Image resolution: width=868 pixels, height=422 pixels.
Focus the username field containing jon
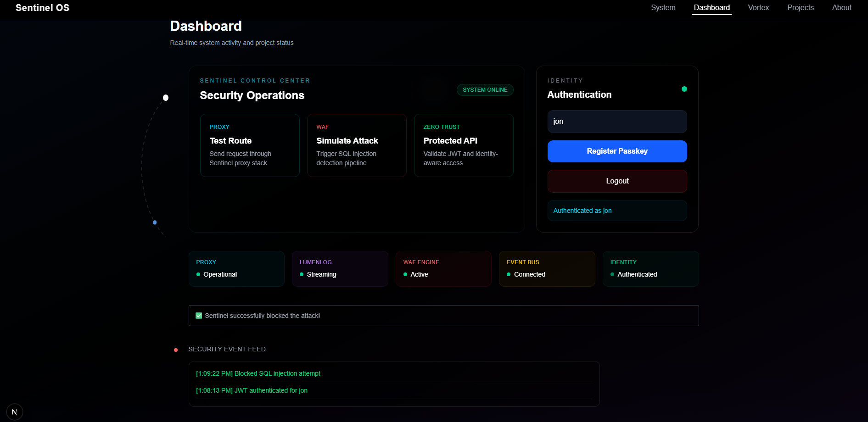(x=617, y=122)
